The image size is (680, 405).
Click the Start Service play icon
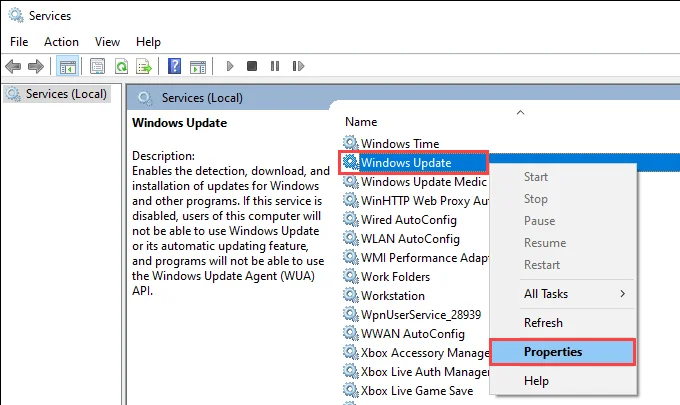230,66
